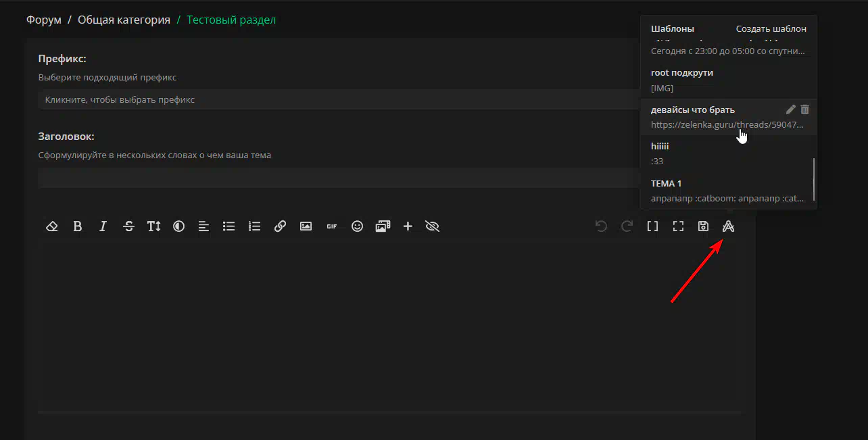Open the text alignment dropdown
868x440 pixels.
203,226
